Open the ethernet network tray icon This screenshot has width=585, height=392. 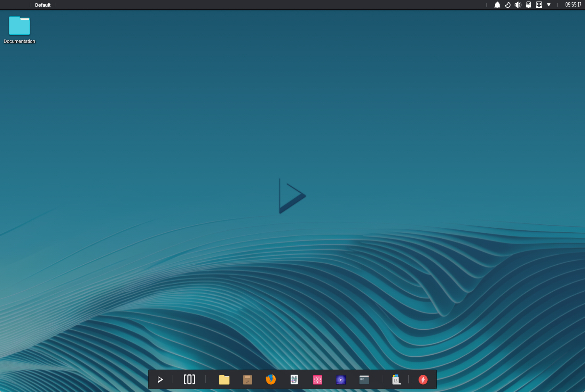[539, 5]
